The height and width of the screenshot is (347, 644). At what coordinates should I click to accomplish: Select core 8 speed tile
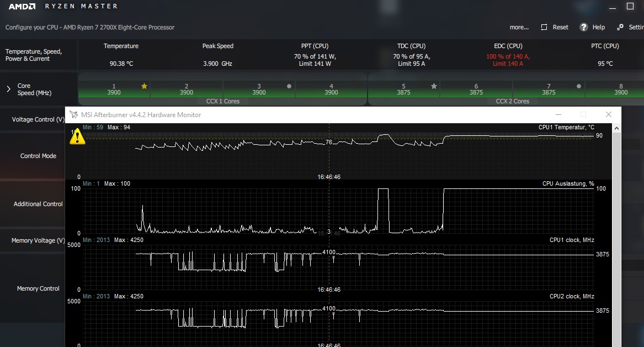[x=615, y=89]
